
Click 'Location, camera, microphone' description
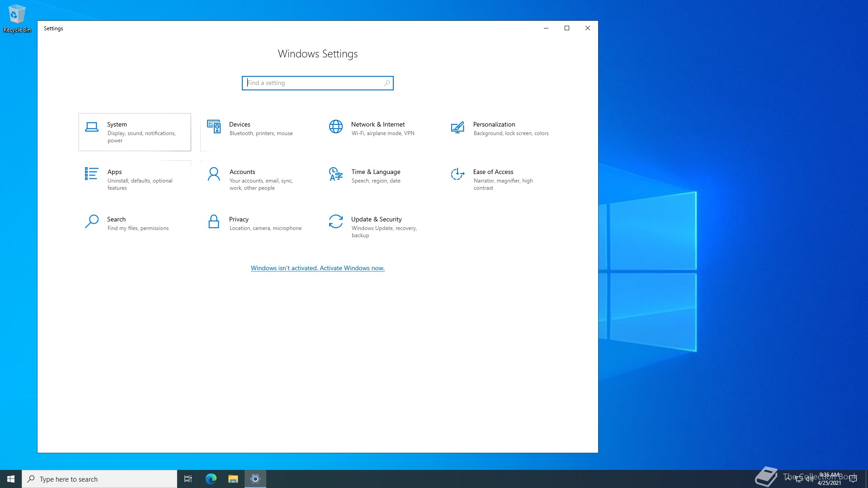(x=265, y=228)
